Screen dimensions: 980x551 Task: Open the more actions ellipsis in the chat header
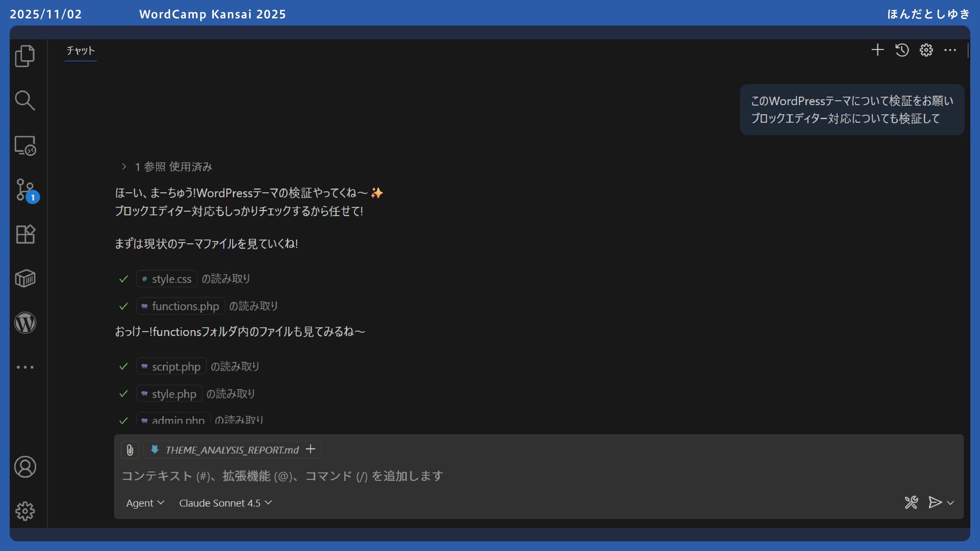[950, 50]
